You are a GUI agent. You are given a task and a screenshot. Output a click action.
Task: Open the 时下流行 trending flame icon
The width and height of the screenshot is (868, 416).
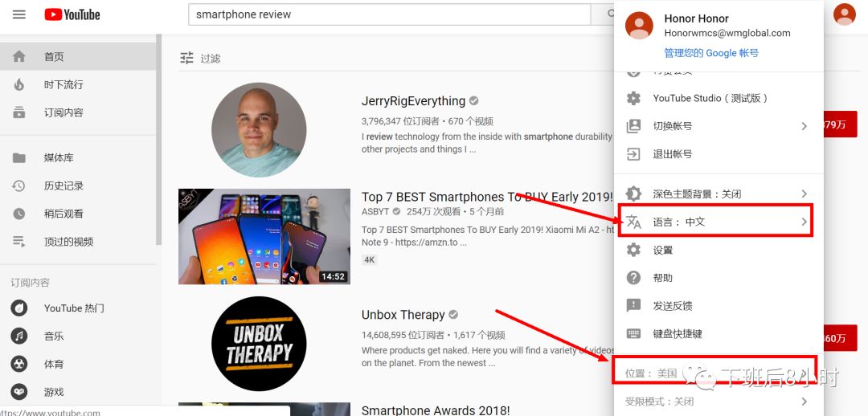click(19, 84)
